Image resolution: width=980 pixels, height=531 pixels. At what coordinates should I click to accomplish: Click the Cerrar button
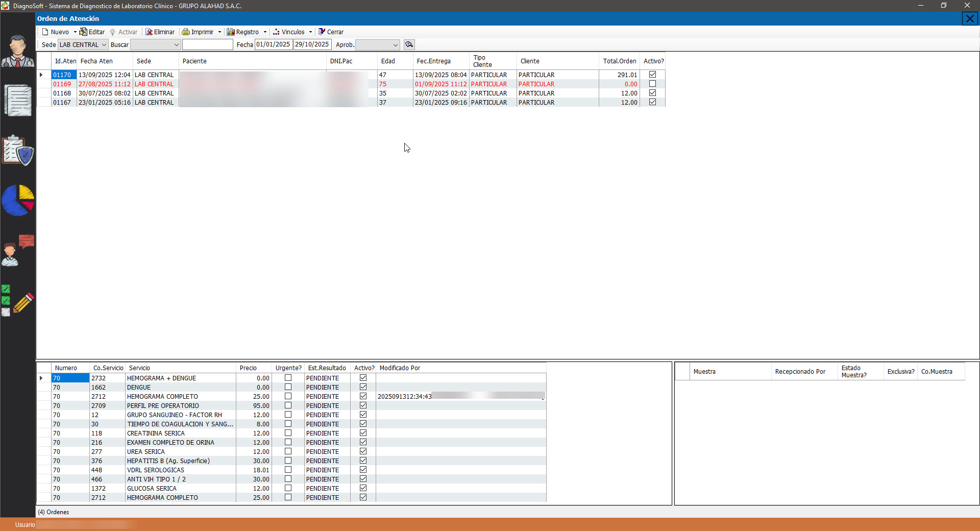(x=331, y=32)
